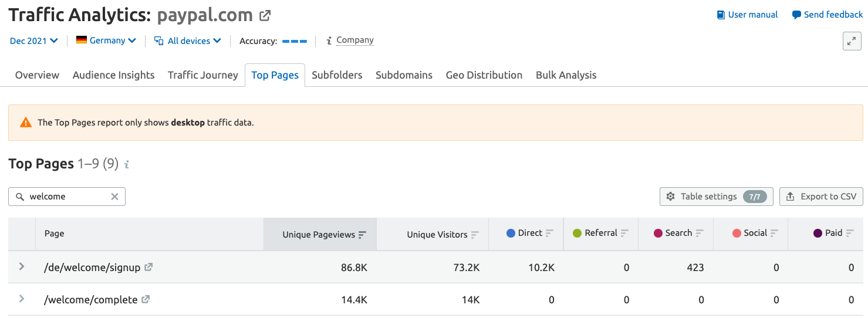Click the Company link
This screenshot has width=868, height=318.
pos(355,40)
